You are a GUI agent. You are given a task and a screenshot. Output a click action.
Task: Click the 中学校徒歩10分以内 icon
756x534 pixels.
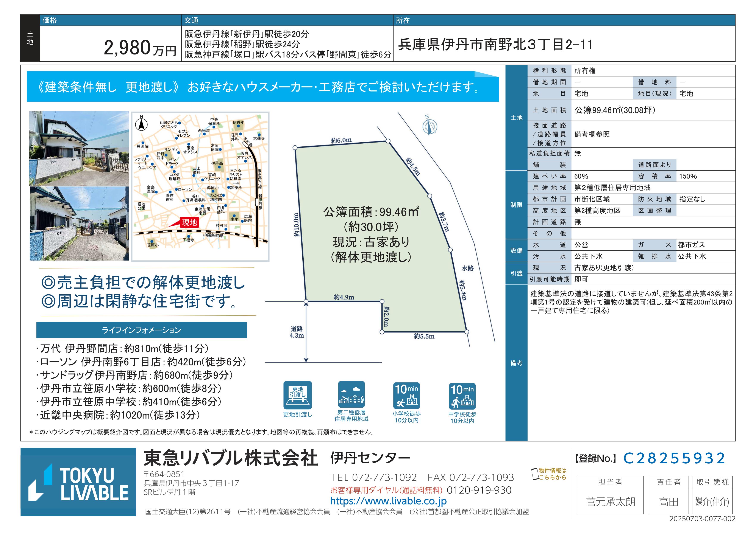(x=462, y=396)
